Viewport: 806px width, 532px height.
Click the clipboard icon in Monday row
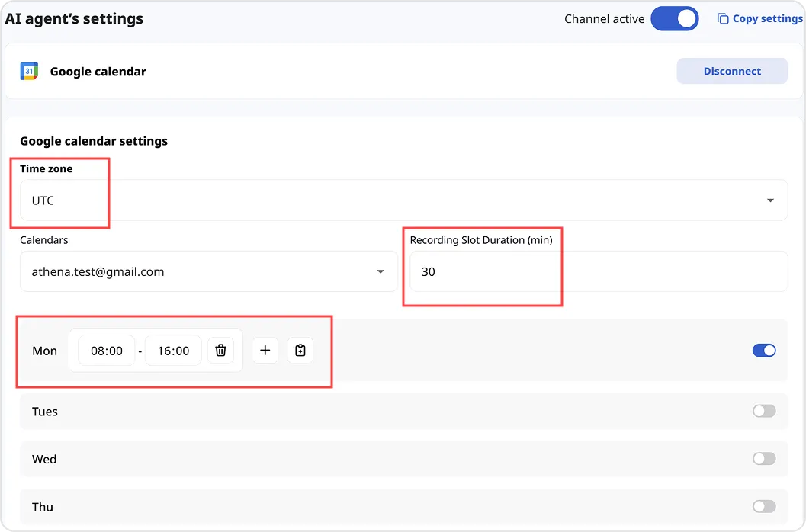pyautogui.click(x=300, y=351)
